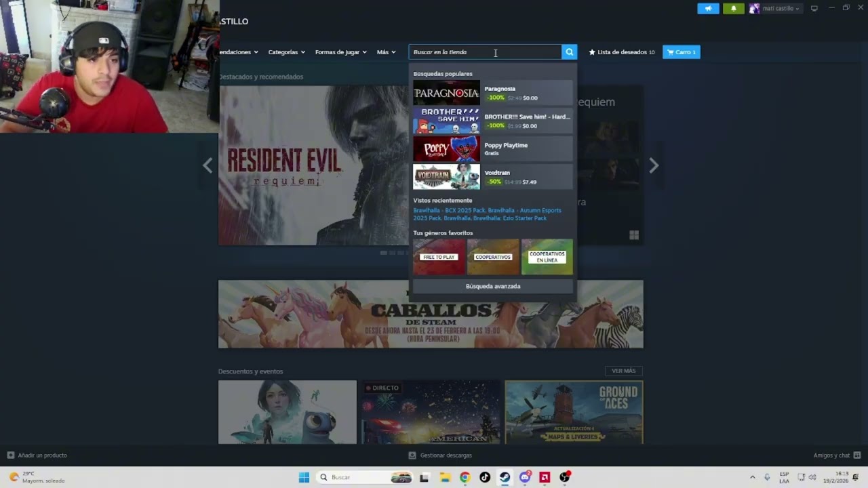Click the Buscar en la tienda field

click(485, 52)
